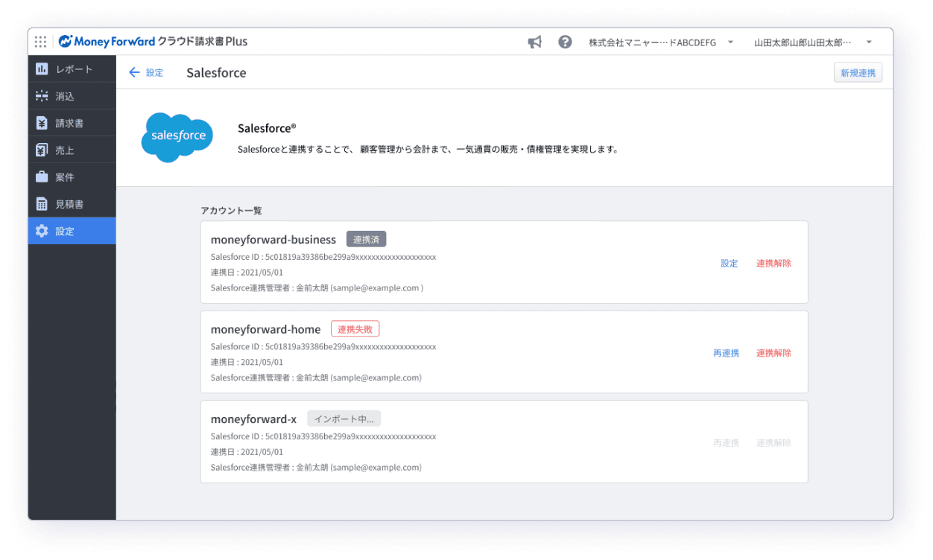Open the help question mark icon
Screen dimensions: 933x560
pos(565,42)
